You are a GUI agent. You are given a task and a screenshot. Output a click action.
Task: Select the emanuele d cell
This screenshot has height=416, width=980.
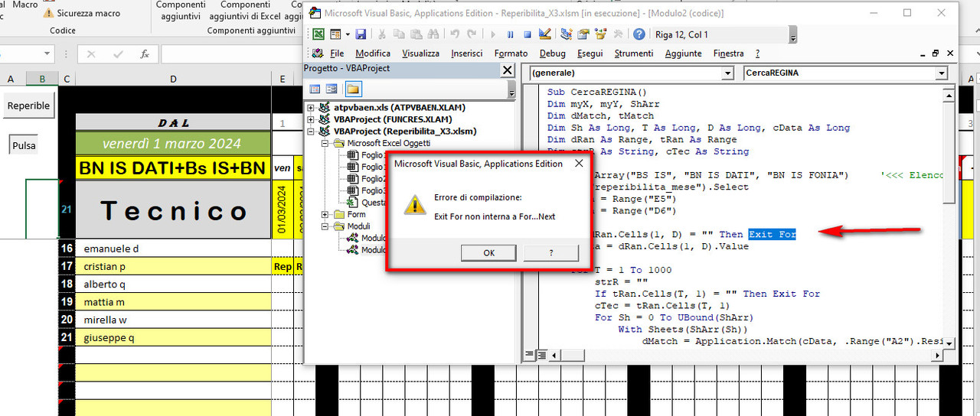pos(174,249)
